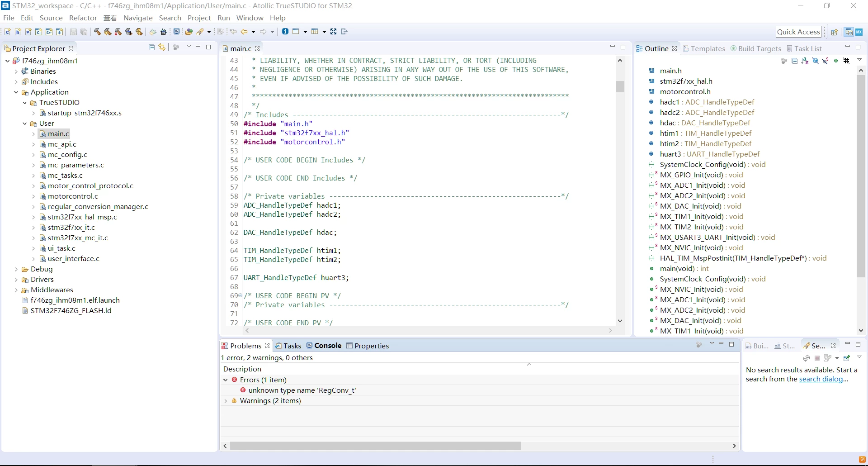The image size is (868, 466).
Task: Open the search toolbar dropdown arrow
Action: point(209,32)
